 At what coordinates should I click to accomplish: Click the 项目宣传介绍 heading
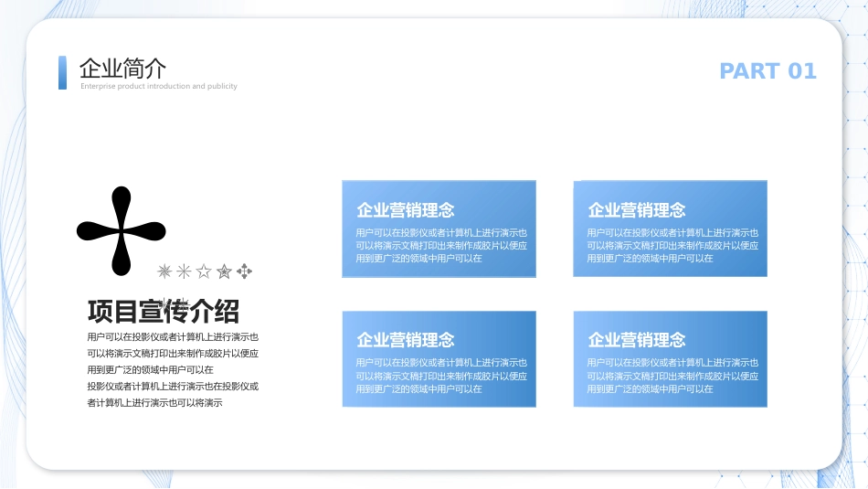164,311
